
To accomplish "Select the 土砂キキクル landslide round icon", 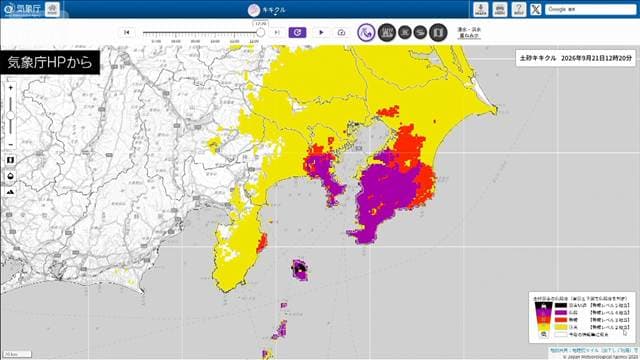I will coord(366,32).
